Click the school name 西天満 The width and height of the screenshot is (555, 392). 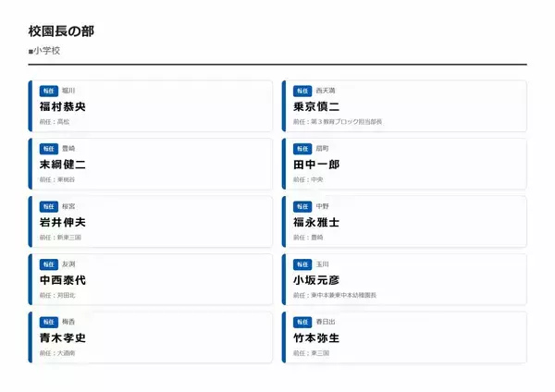click(326, 91)
